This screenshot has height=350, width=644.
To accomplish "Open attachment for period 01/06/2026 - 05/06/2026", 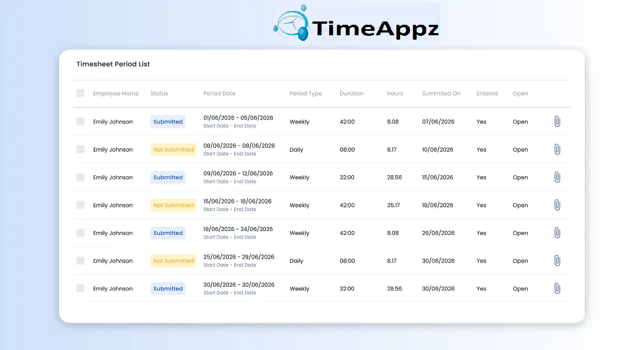I will click(x=557, y=122).
